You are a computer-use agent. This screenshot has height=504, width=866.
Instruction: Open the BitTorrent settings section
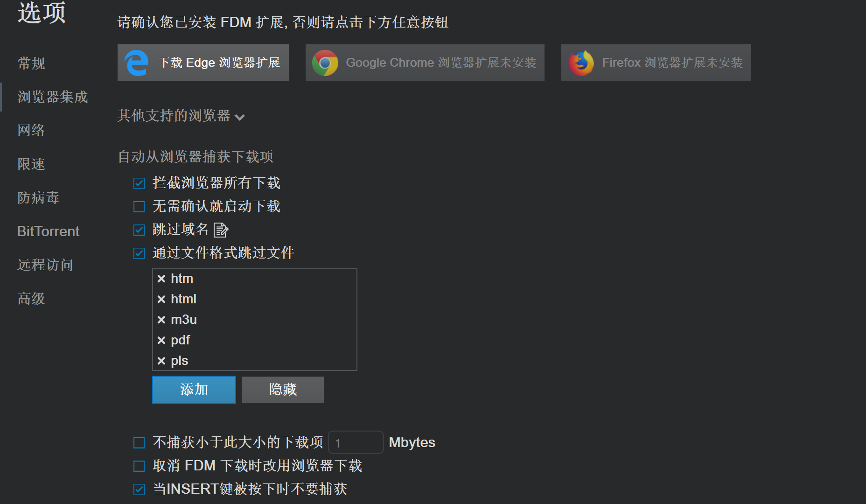coord(48,231)
